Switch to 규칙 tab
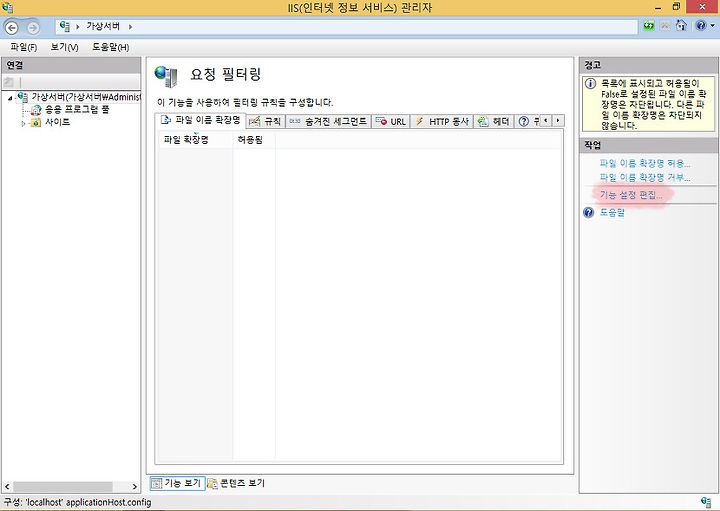 (265, 121)
